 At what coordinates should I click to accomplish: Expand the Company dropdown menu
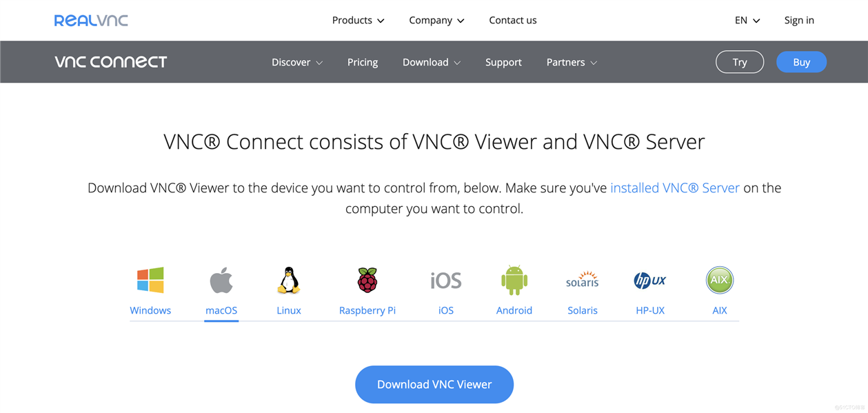pyautogui.click(x=436, y=20)
